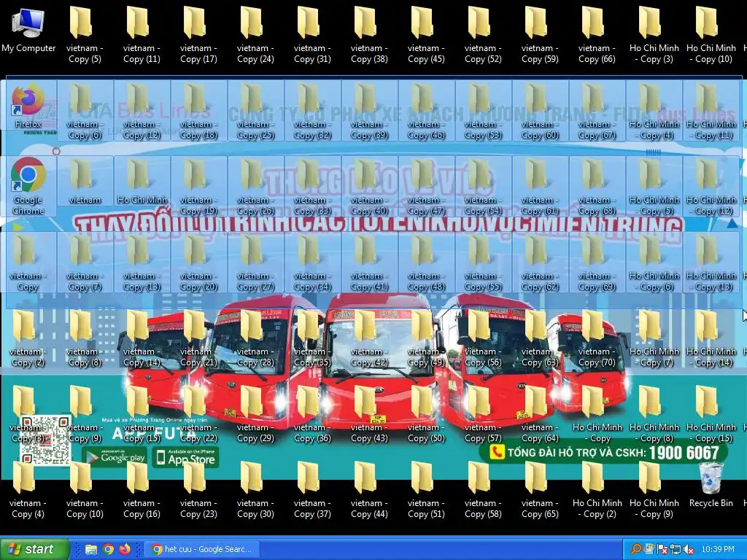
Task: Select folder 'vietnam - Copy (29)'
Action: 255,414
